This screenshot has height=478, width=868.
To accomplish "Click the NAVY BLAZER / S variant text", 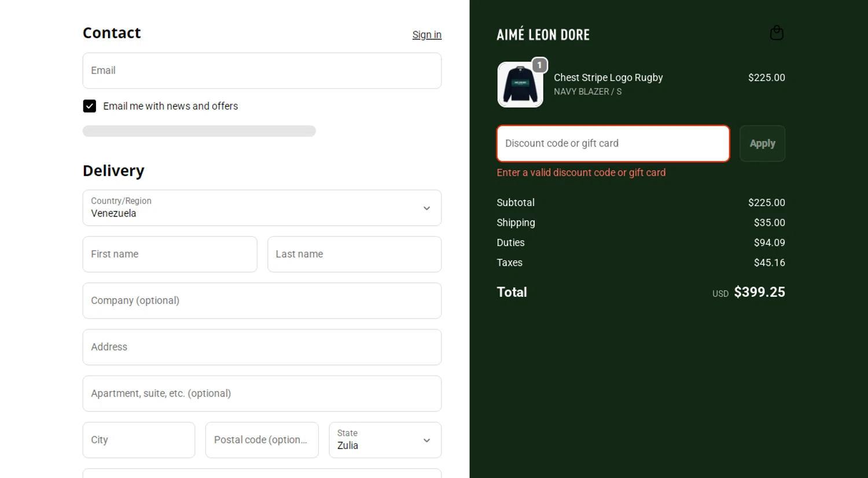I will coord(587,91).
